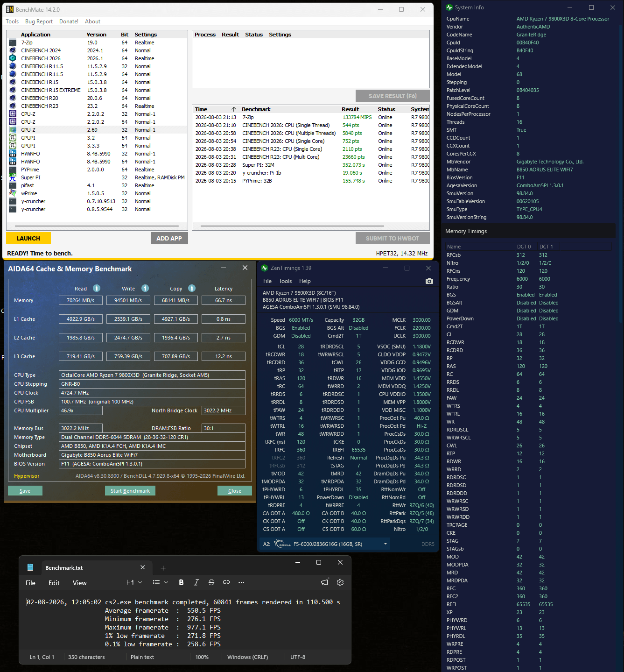Screen dimensions: 624x672
Task: Open the File menu in ZenTimings
Action: pos(267,281)
